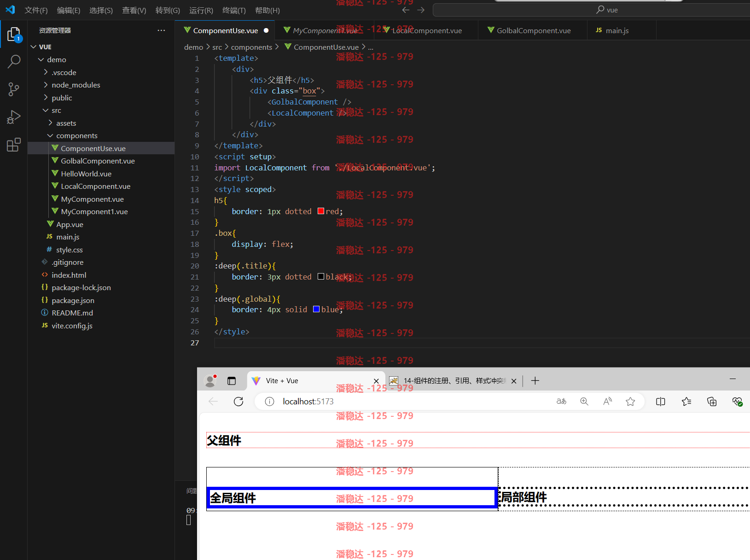Open the 终端(T) menu
Viewport: 750px width, 560px height.
234,10
